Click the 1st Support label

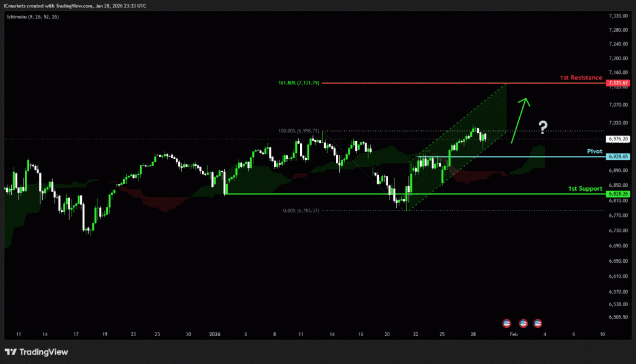[585, 188]
